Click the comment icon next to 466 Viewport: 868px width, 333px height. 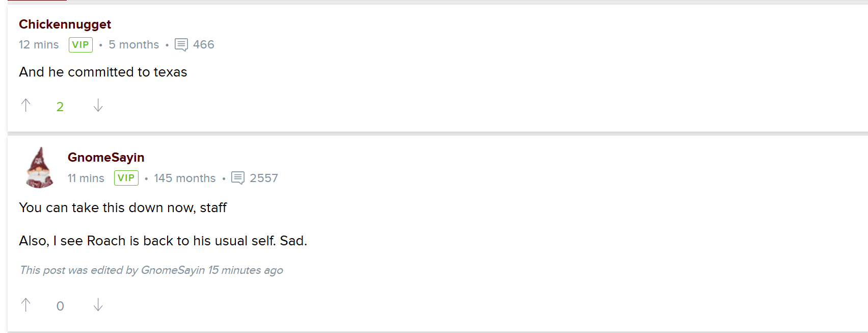pyautogui.click(x=181, y=45)
